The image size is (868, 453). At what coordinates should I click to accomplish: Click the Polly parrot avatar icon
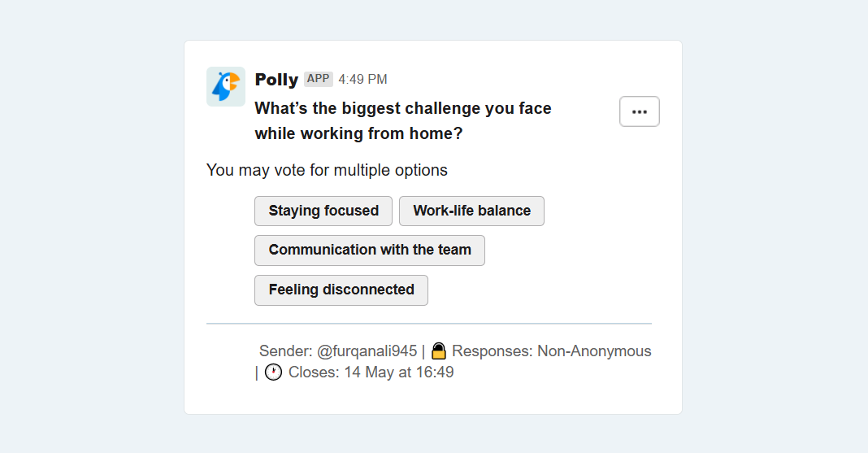(x=226, y=86)
